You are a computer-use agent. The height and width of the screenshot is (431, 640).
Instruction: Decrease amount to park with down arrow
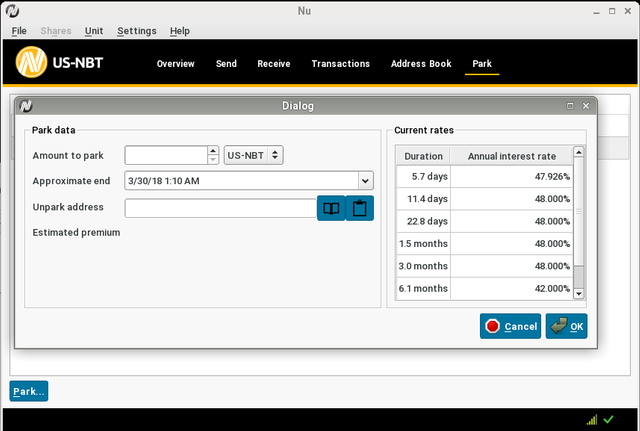point(213,160)
